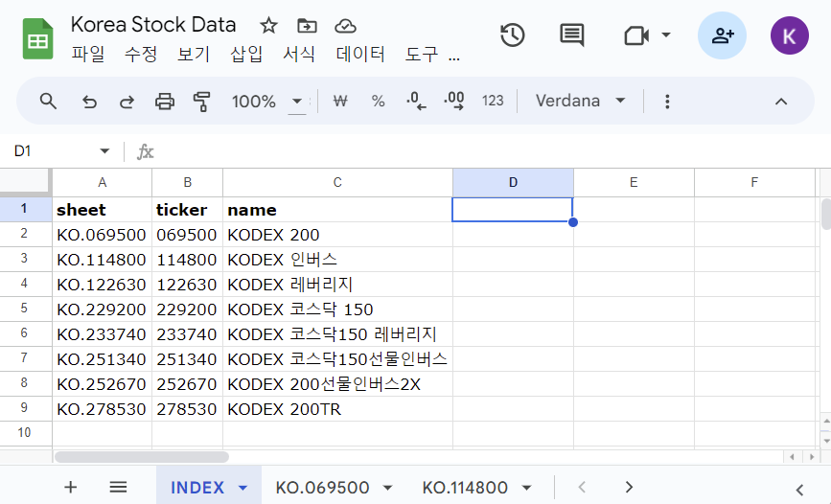Viewport: 831px width, 504px height.
Task: Collapse the menus with up chevron
Action: pyautogui.click(x=781, y=102)
